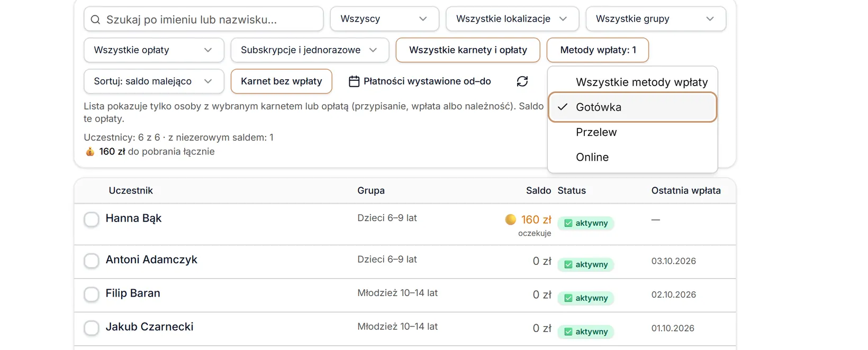Click the coin icon in Hanna Bąk's saldo
The width and height of the screenshot is (868, 350).
point(511,219)
